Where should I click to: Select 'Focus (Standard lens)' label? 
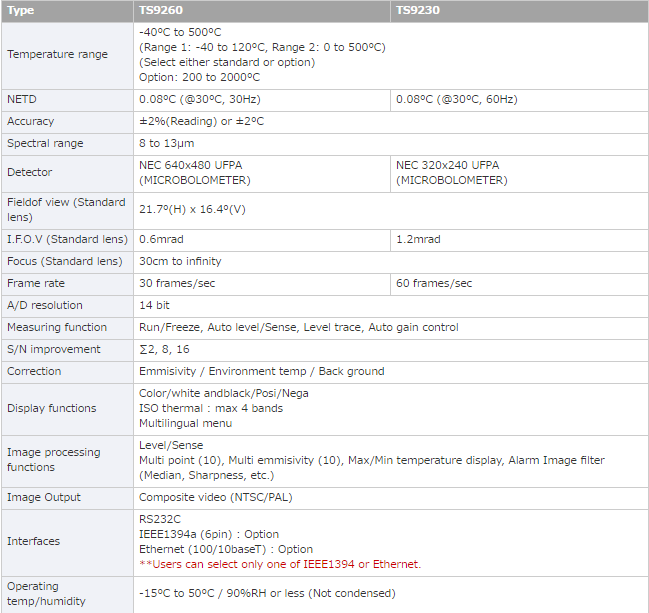pos(65,261)
